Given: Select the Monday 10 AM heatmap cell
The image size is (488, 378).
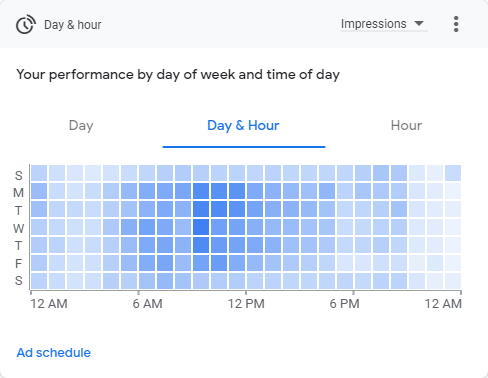Looking at the screenshot, I should point(219,191).
